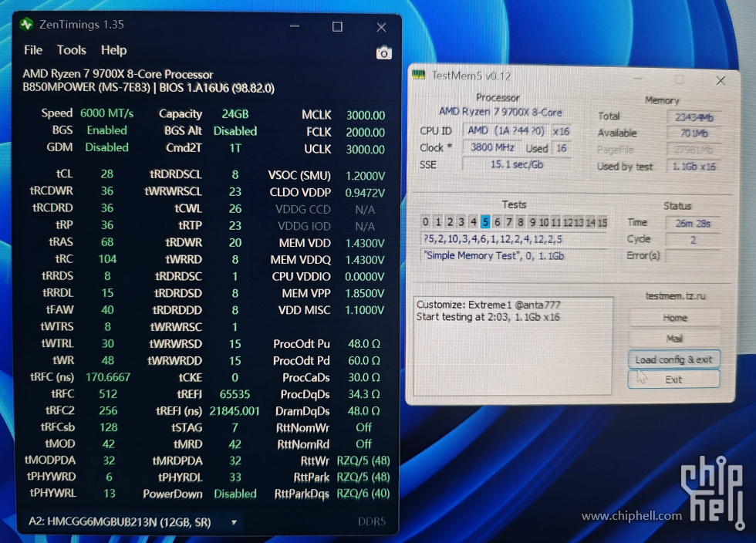Minimize the ZenTimings window

[292, 27]
